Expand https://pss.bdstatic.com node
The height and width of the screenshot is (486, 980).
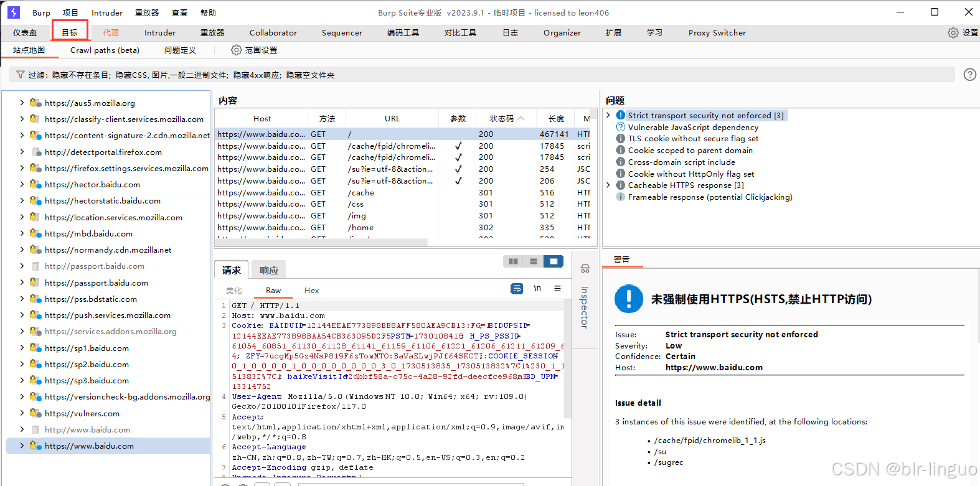[x=22, y=299]
